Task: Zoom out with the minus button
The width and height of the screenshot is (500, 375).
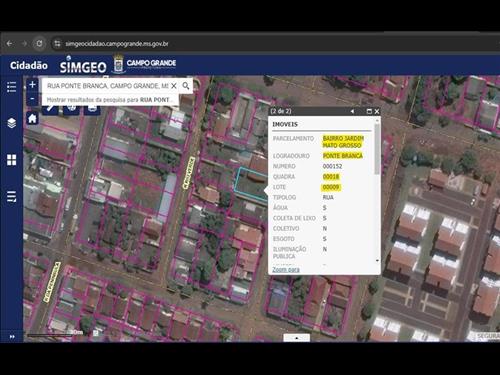Action: point(32,99)
